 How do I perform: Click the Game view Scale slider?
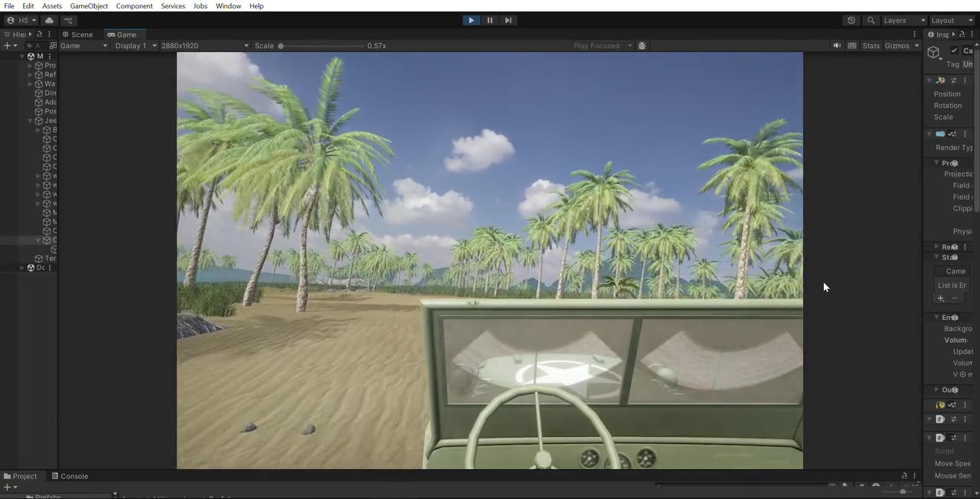pos(322,46)
